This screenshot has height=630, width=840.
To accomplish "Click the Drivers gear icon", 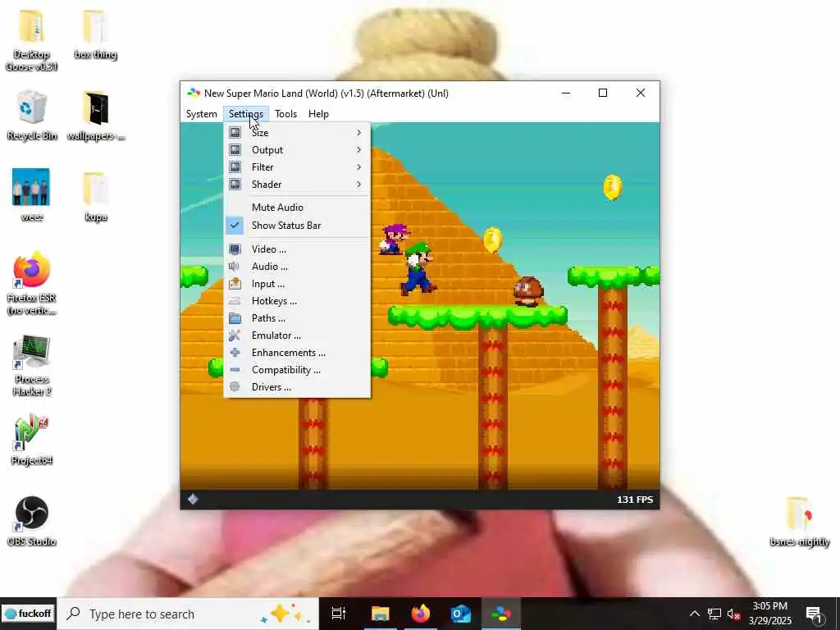I will click(x=235, y=387).
